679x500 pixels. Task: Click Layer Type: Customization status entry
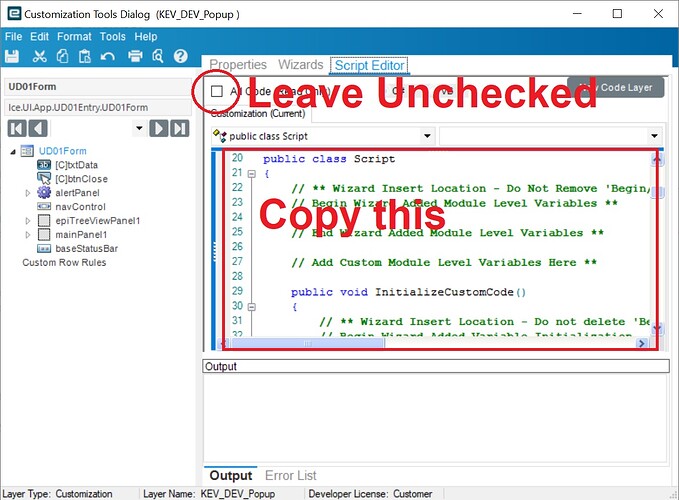click(57, 494)
